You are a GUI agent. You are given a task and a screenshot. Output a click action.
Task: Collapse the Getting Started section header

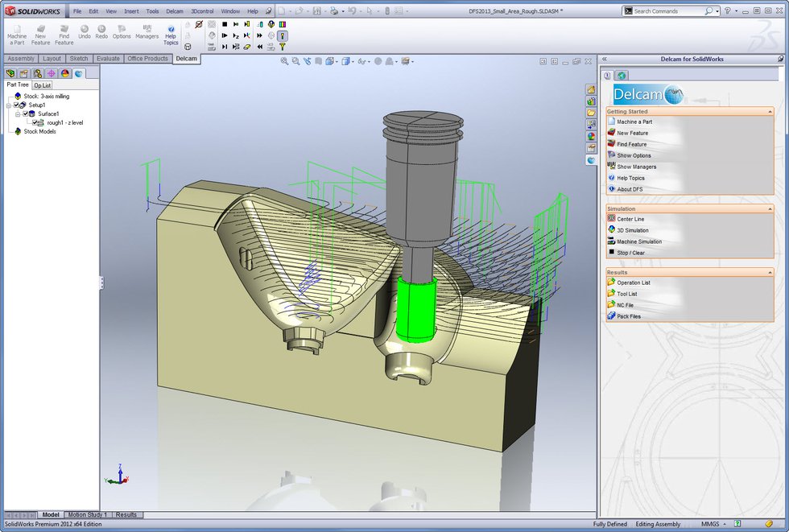pos(770,111)
